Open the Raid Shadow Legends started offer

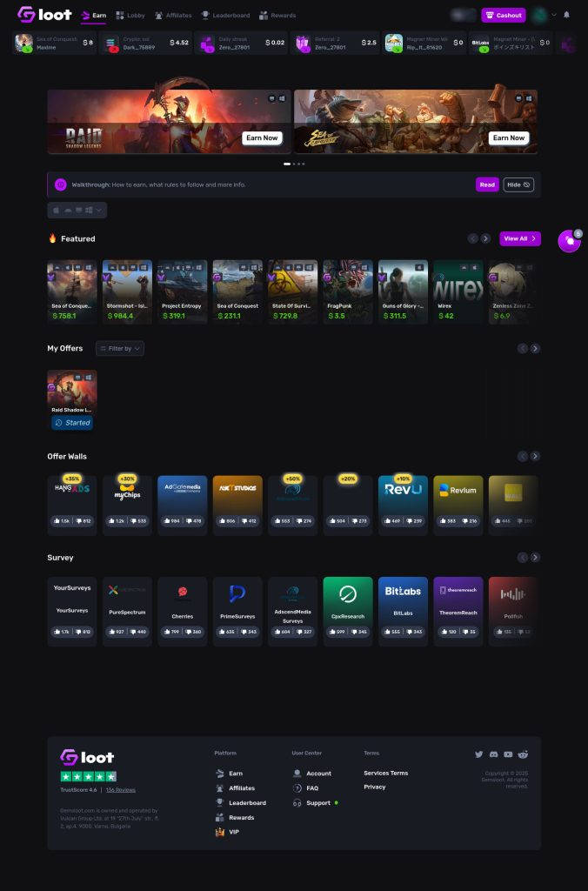pyautogui.click(x=72, y=399)
